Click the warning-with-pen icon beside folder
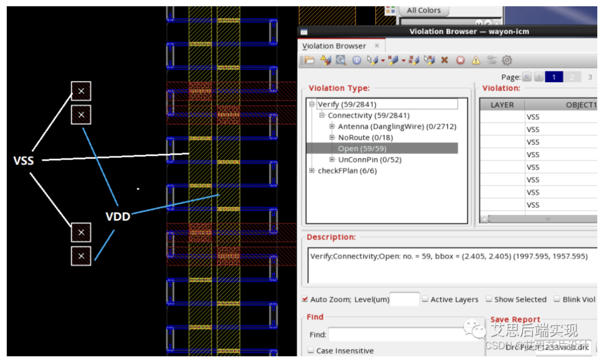The width and height of the screenshot is (605, 364). tap(326, 60)
